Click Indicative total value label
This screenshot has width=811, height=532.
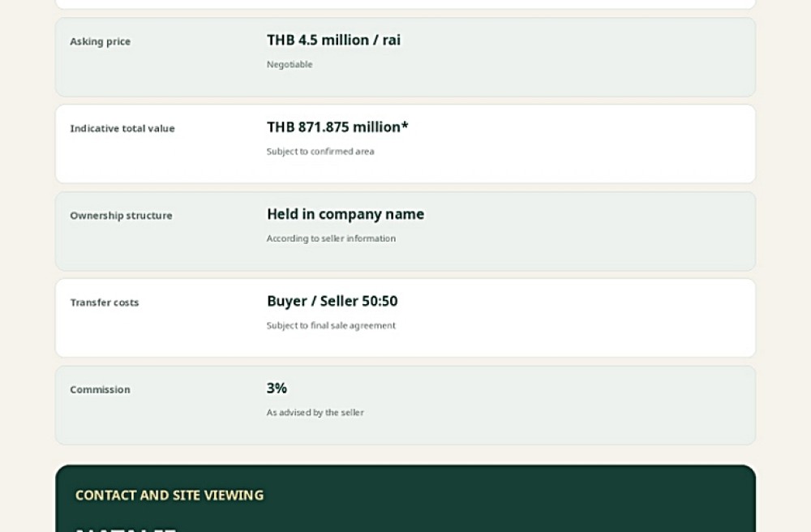[122, 128]
